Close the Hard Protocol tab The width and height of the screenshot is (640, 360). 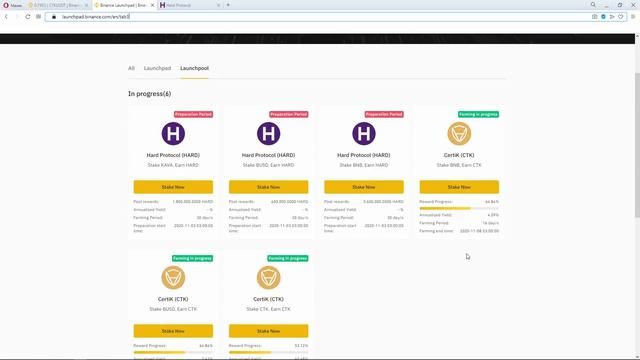tap(218, 5)
